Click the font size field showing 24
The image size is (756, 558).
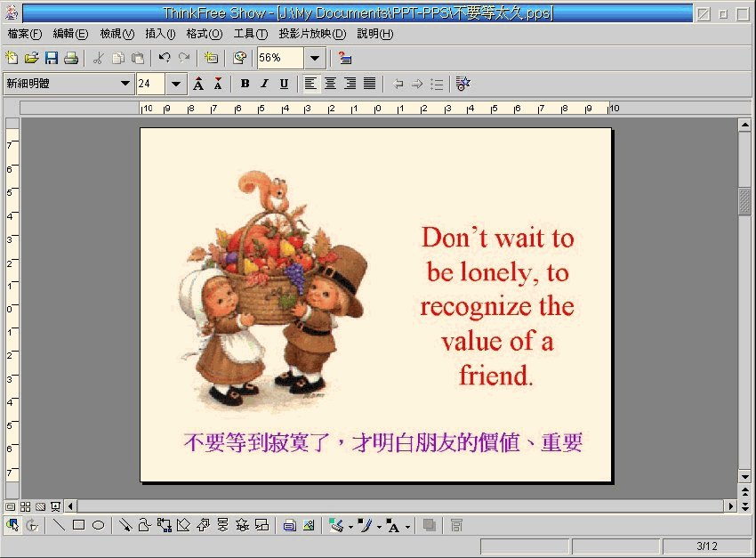tap(150, 84)
